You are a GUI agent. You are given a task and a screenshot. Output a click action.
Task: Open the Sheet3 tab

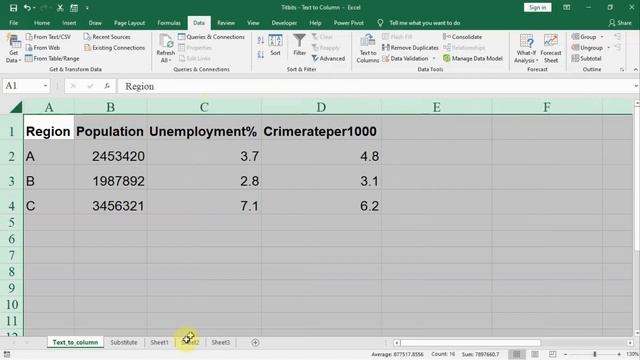220,342
